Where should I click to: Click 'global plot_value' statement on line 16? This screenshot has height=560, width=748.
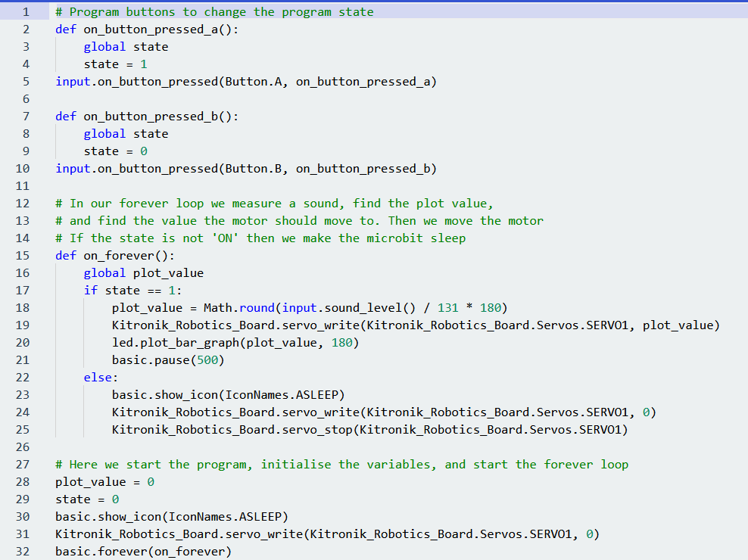point(143,273)
